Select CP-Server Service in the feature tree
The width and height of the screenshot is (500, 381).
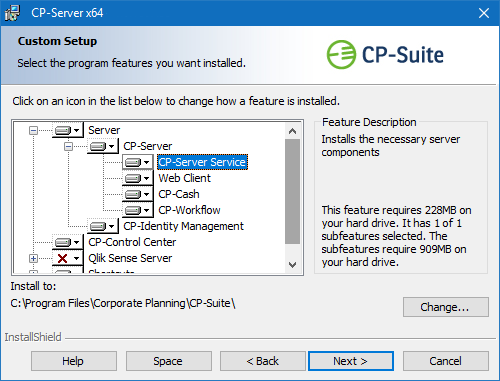coord(202,162)
